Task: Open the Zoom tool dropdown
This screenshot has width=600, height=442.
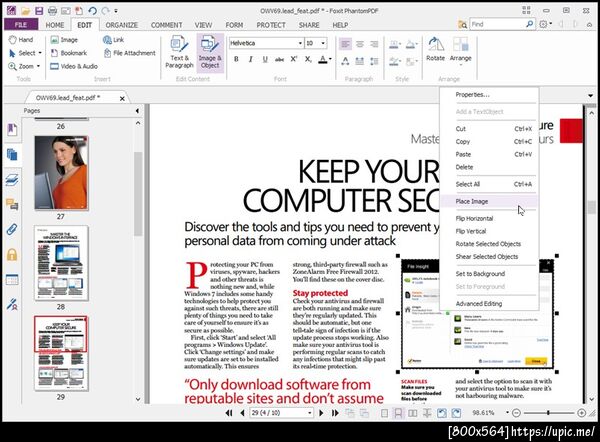Action: [38, 66]
